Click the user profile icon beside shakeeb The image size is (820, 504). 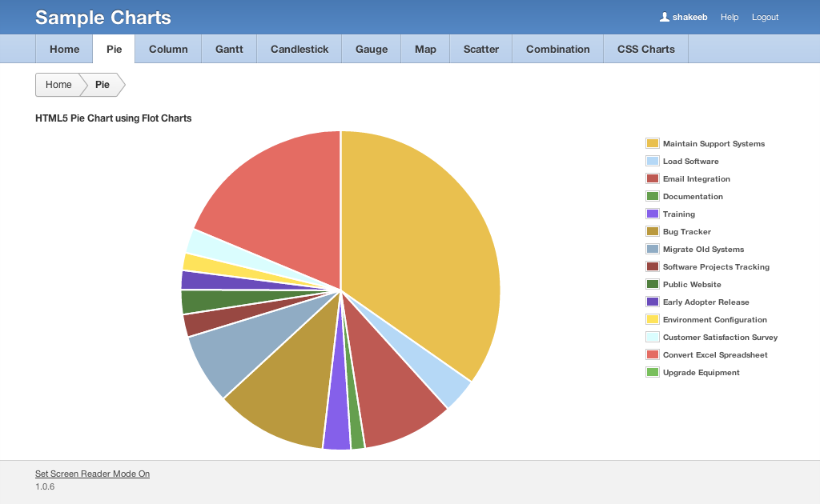click(664, 17)
